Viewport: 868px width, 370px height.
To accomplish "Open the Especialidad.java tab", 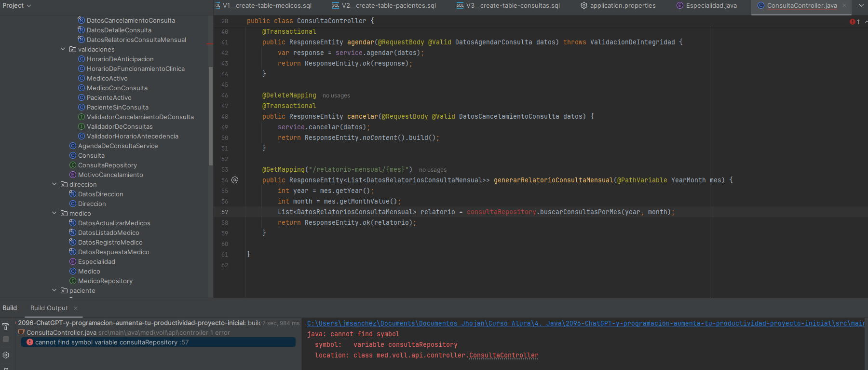I will pos(707,6).
